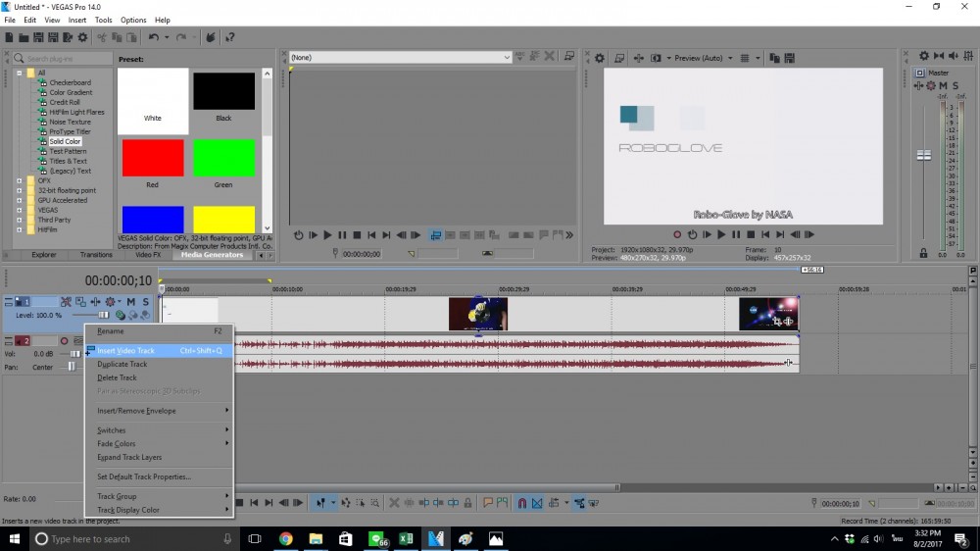Switch to the Video FX tab
The height and width of the screenshot is (551, 980).
pyautogui.click(x=148, y=255)
